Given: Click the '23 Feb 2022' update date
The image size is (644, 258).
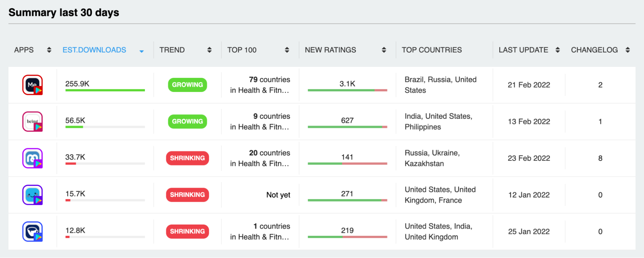Looking at the screenshot, I should click(529, 158).
